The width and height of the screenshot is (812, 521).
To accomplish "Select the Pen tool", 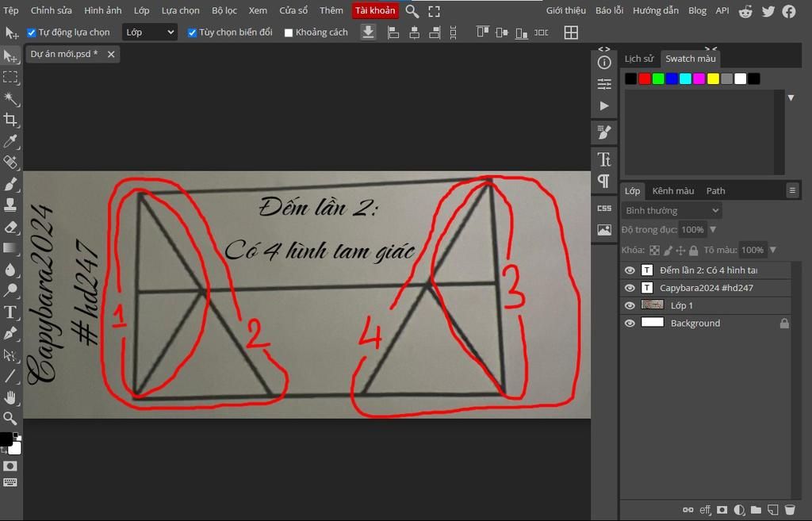I will [10, 334].
